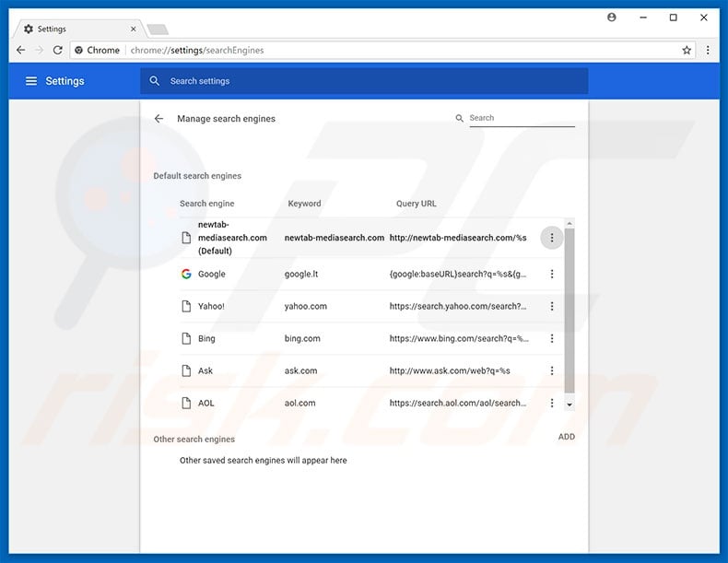The width and height of the screenshot is (728, 563).
Task: Click ADD for other search engines
Action: point(567,437)
